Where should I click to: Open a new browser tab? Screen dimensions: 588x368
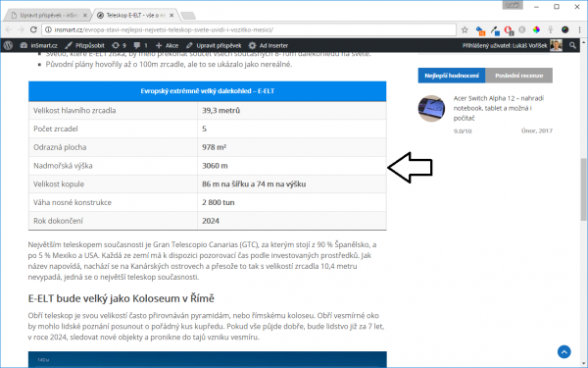click(188, 16)
